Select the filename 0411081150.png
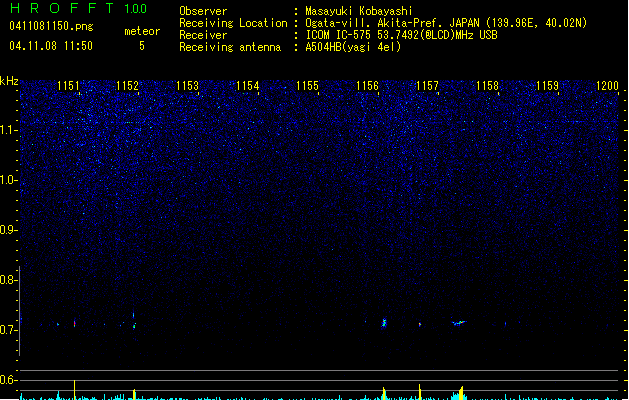The height and width of the screenshot is (400, 629). [51, 26]
